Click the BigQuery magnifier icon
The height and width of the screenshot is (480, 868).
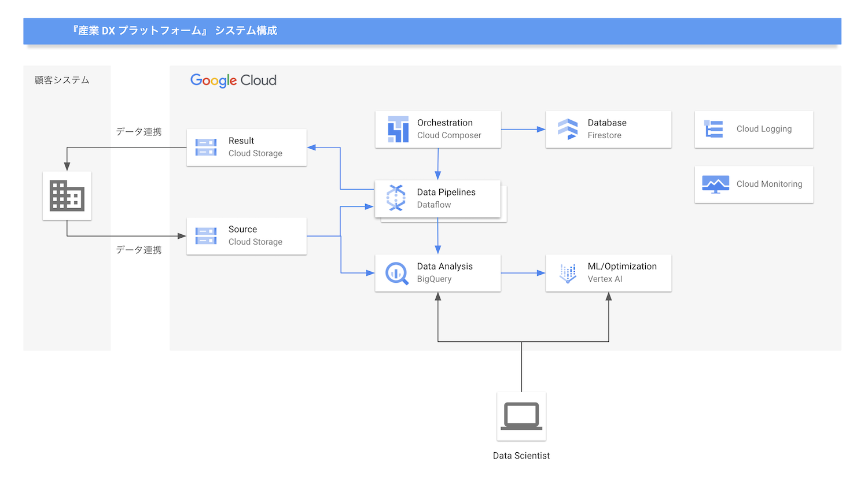point(397,273)
